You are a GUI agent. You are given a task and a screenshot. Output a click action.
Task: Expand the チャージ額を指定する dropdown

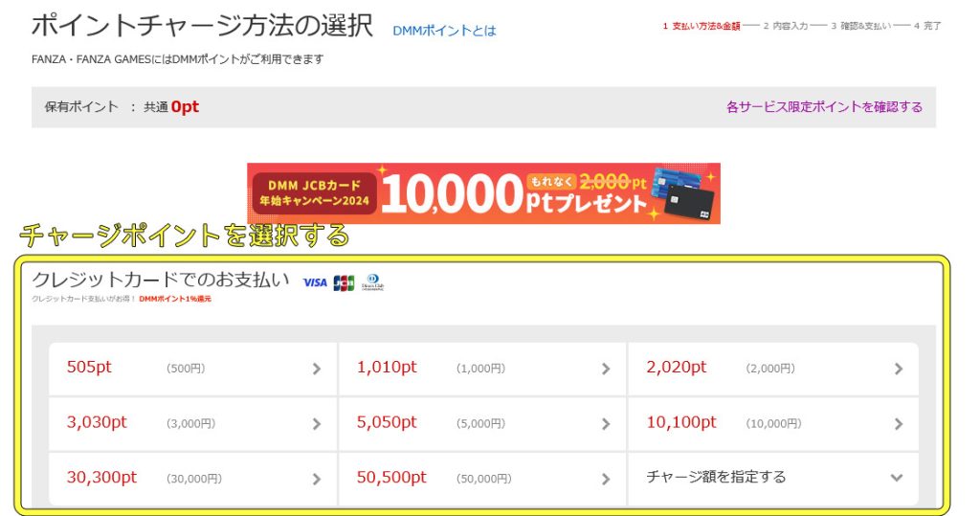click(773, 479)
